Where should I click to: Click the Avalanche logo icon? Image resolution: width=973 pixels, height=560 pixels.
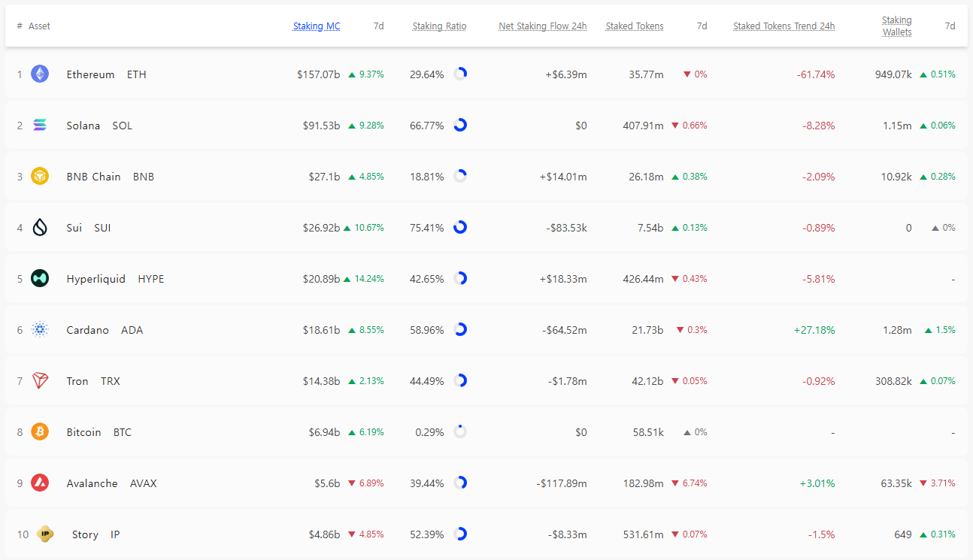coord(40,483)
